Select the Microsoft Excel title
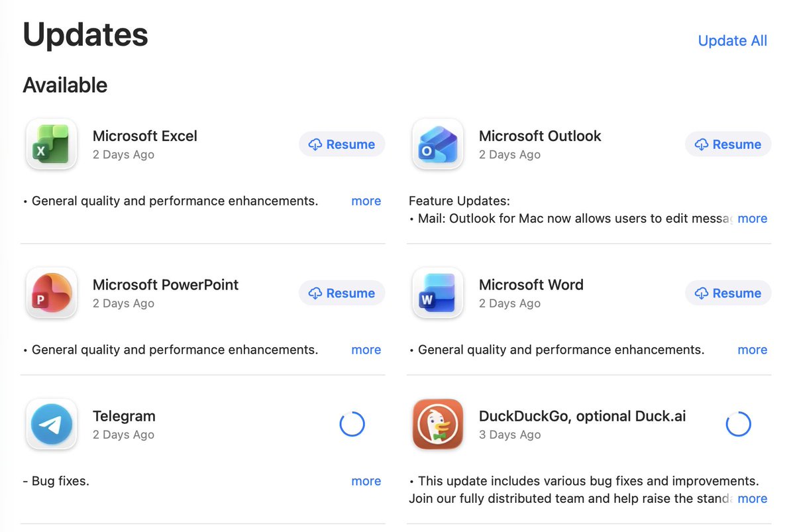The height and width of the screenshot is (532, 795). pos(145,136)
